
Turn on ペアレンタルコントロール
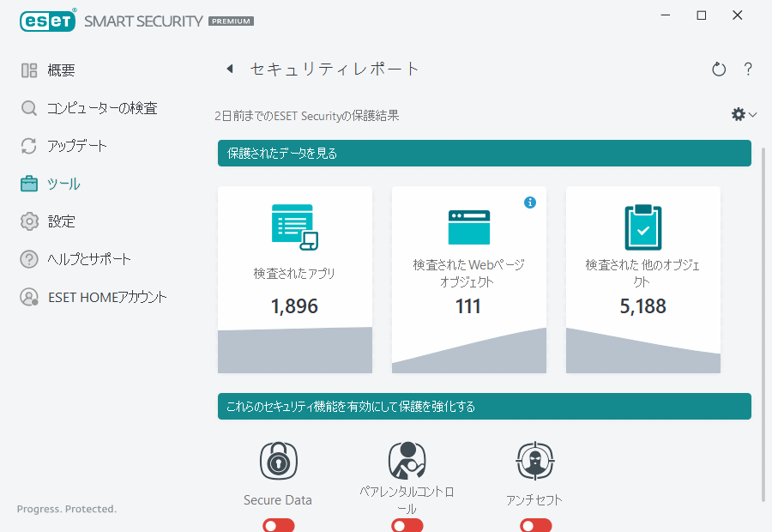[x=407, y=524]
